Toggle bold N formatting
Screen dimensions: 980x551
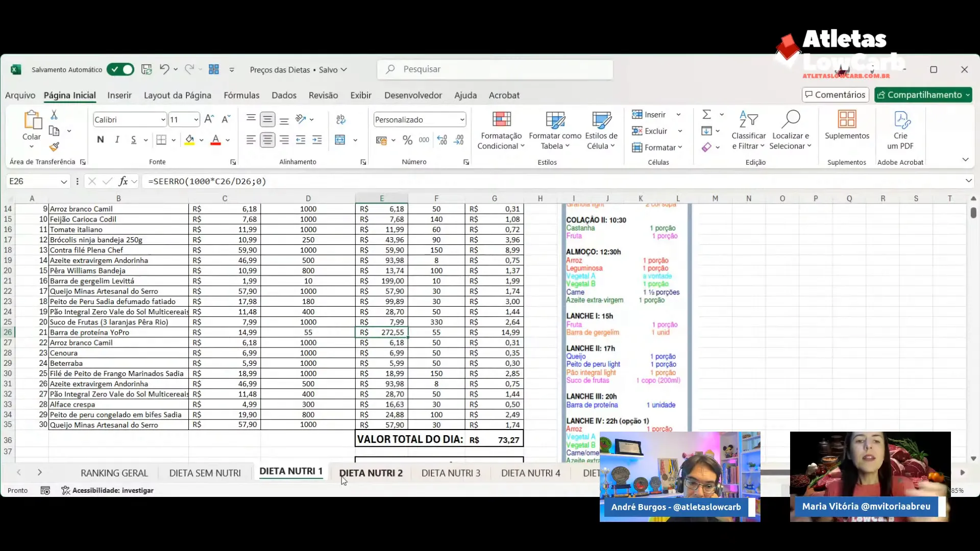(101, 140)
